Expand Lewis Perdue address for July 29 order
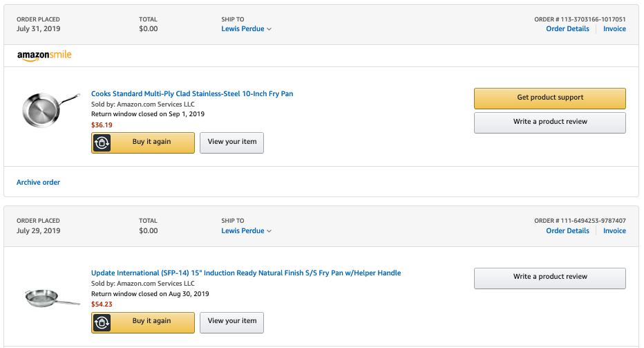644x348 pixels. pos(247,231)
